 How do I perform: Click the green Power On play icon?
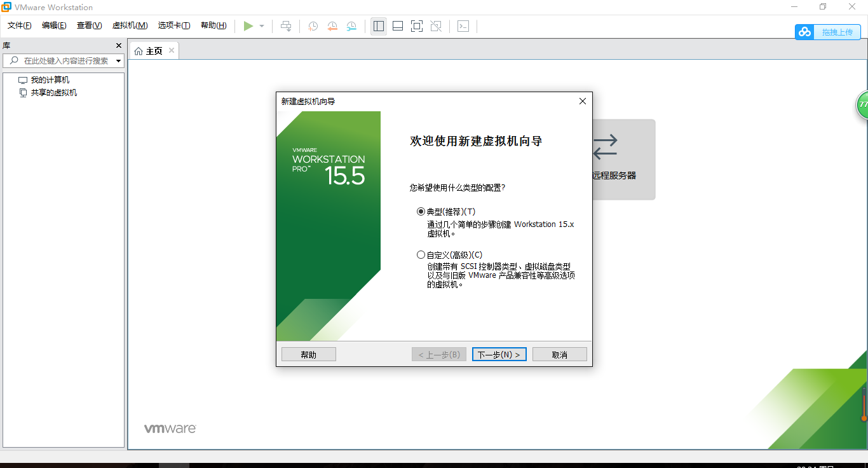tap(248, 26)
